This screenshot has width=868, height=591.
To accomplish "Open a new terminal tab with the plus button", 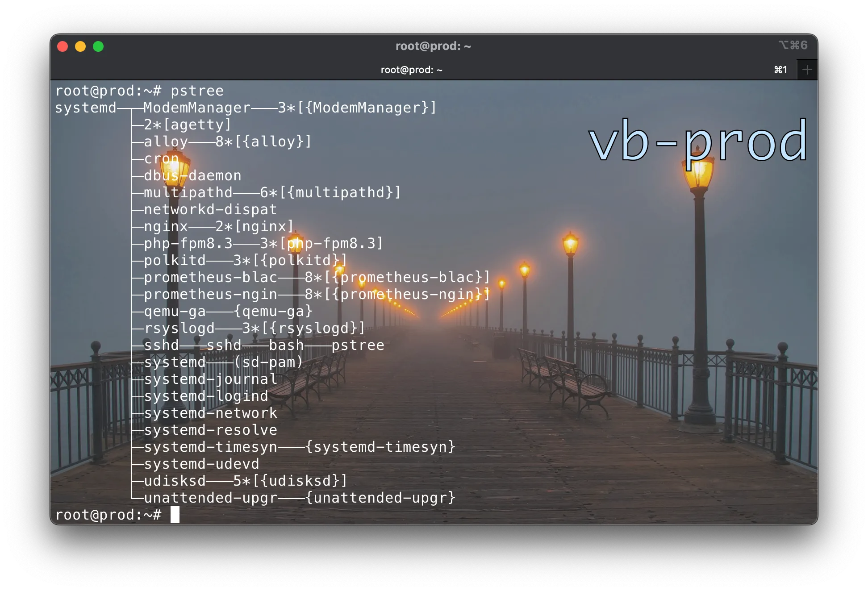I will 807,69.
